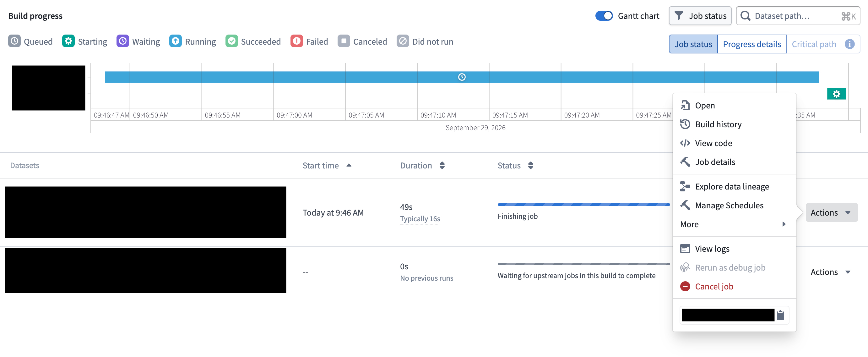
Task: Click the Finishing job progress bar
Action: point(583,205)
